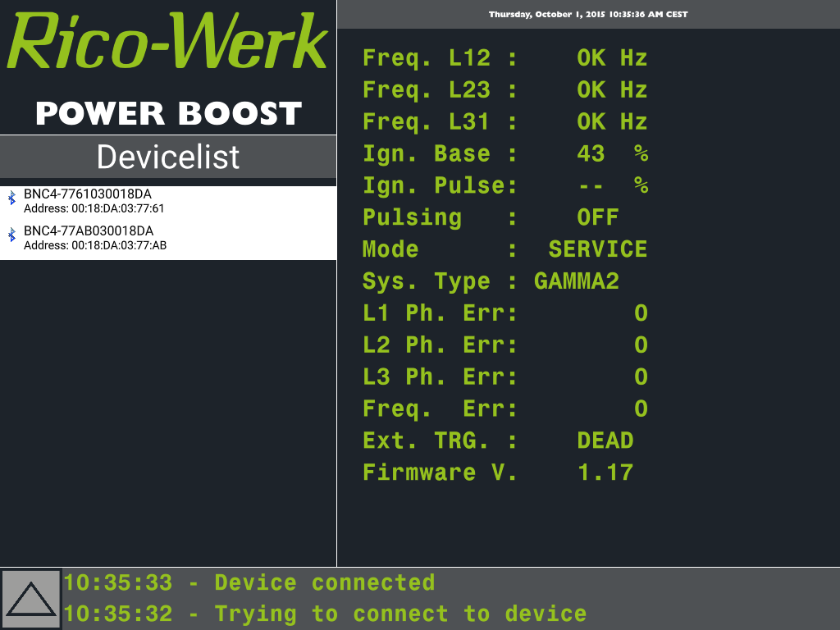Click the Pulsing OFF row
This screenshot has width=840, height=630.
tap(491, 217)
